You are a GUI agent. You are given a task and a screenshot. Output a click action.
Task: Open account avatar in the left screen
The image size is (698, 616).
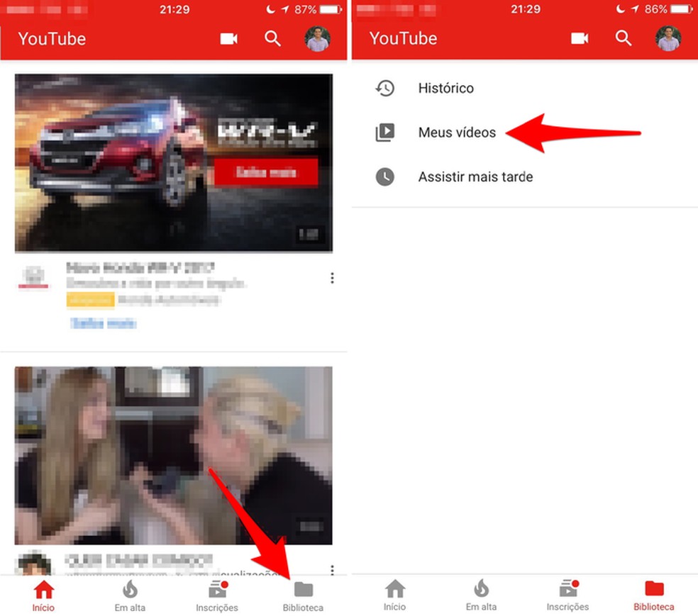click(317, 39)
